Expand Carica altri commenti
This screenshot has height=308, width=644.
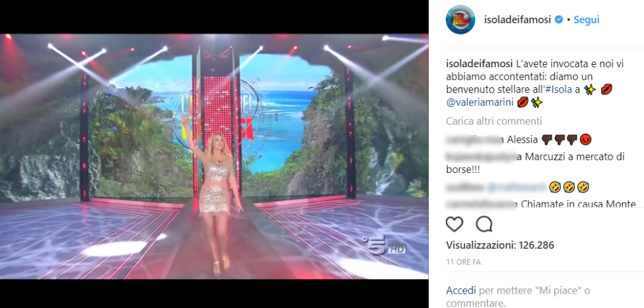coord(494,121)
